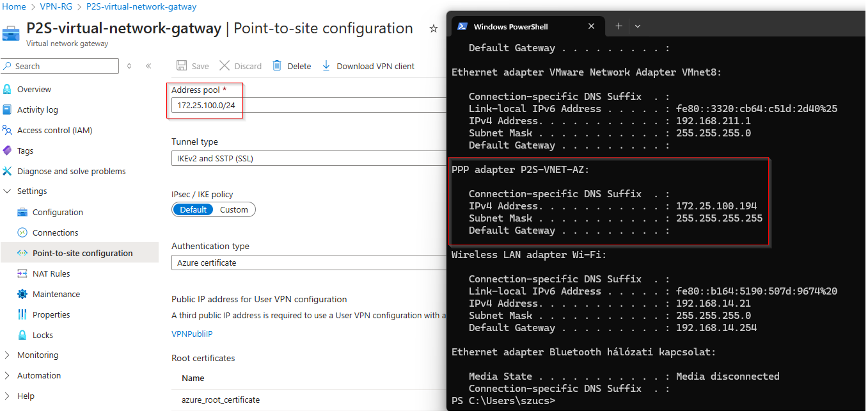This screenshot has height=413, width=868.
Task: Open the Tunnel type dropdown
Action: 307,158
